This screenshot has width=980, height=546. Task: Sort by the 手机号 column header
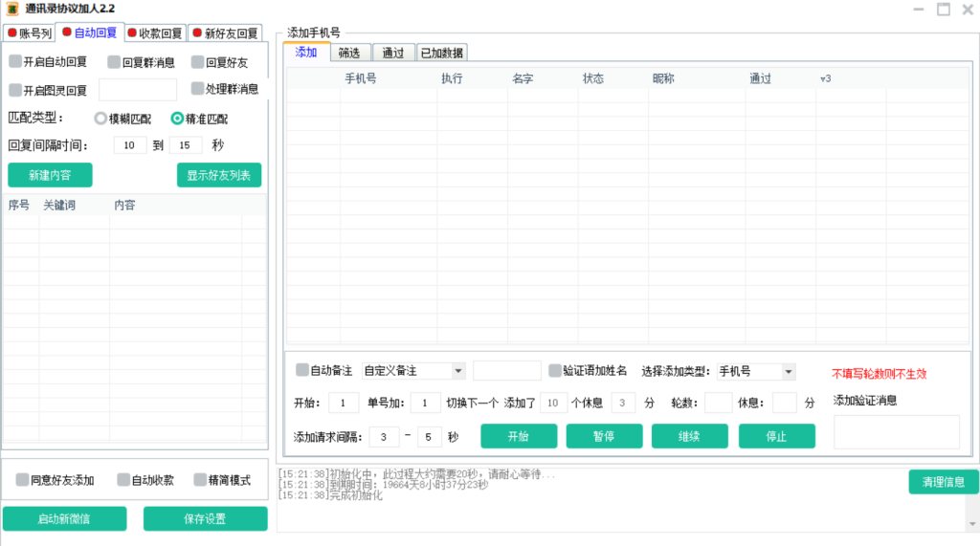(360, 78)
